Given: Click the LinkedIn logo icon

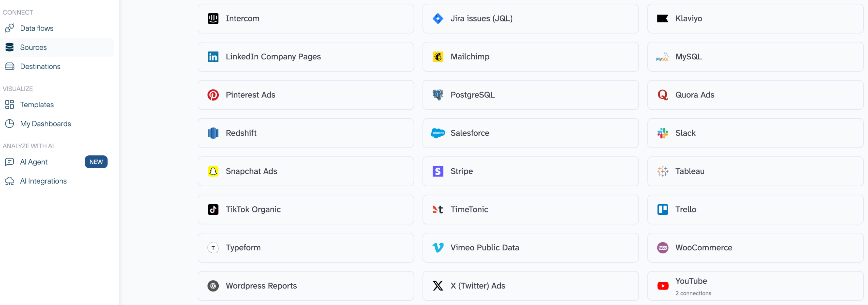Looking at the screenshot, I should tap(213, 57).
